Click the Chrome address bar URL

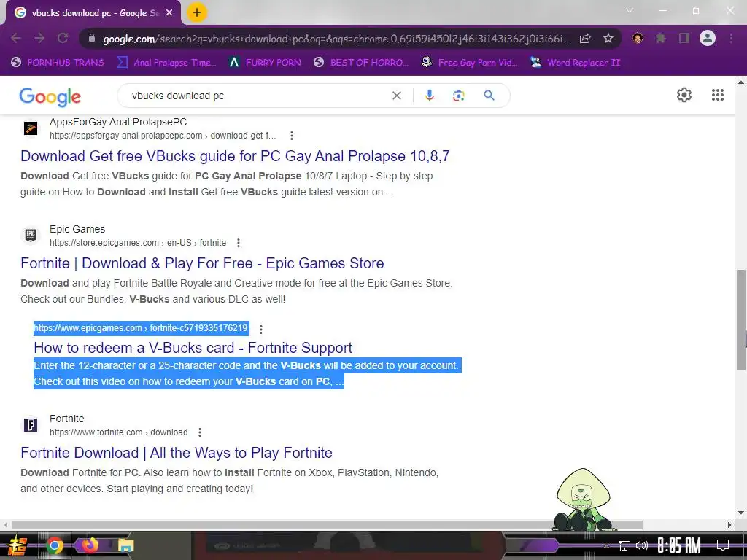[x=336, y=39]
